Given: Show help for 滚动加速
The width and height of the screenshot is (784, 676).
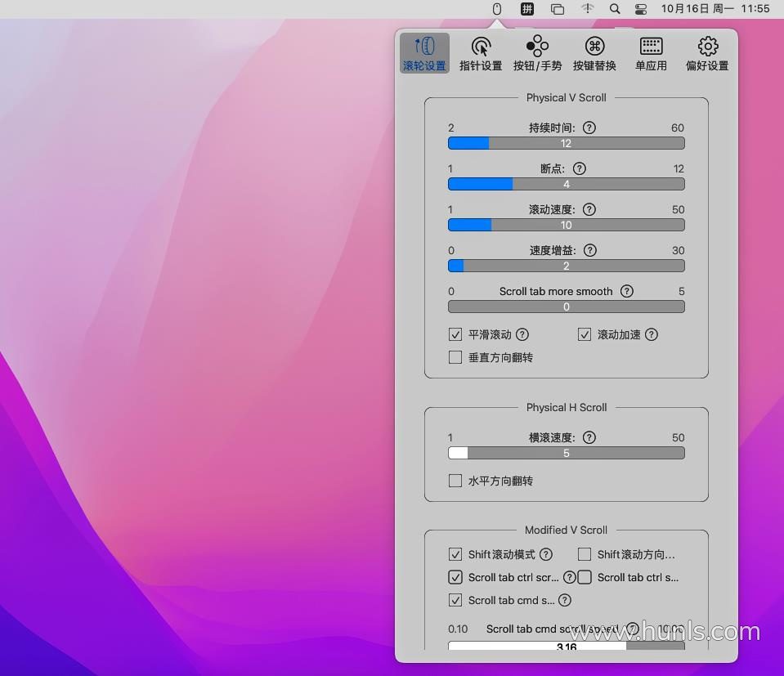Looking at the screenshot, I should point(652,334).
